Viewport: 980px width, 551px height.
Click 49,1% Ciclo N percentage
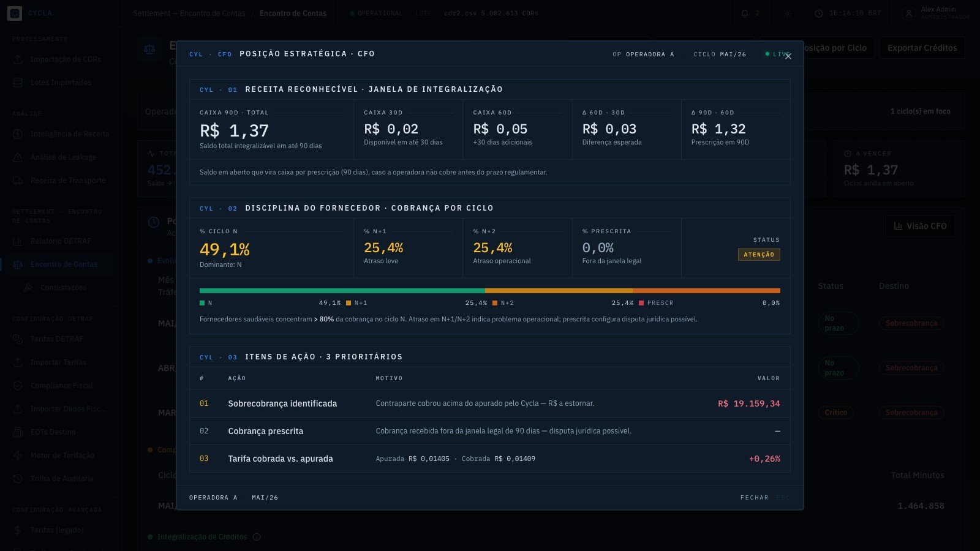coord(225,250)
